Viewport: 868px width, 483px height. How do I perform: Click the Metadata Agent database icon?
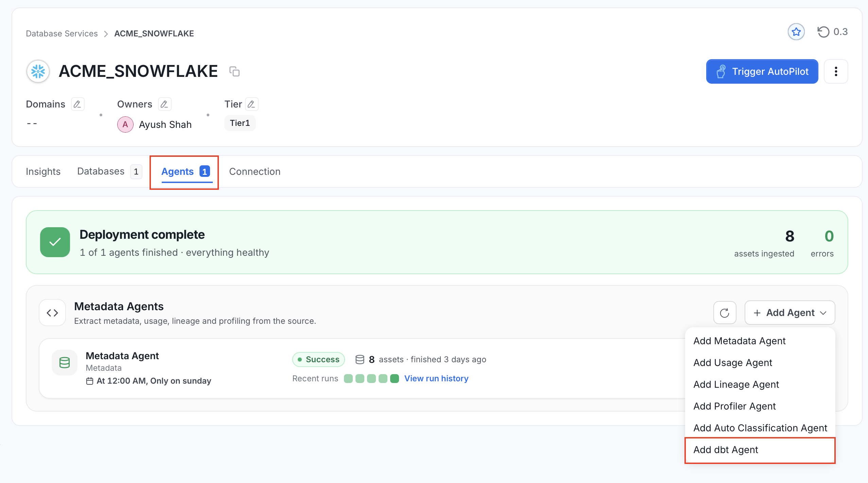[x=65, y=363]
